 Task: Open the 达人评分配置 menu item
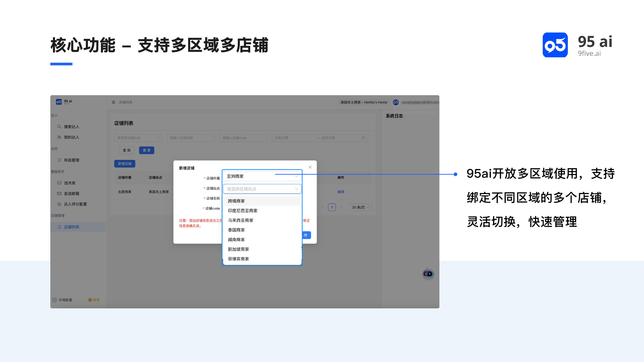(x=75, y=204)
